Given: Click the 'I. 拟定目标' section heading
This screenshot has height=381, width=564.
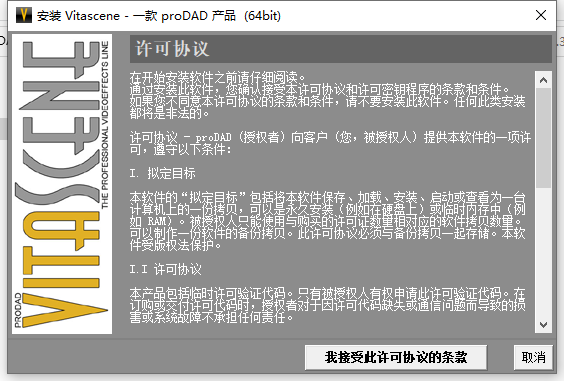Looking at the screenshot, I should coord(163,173).
